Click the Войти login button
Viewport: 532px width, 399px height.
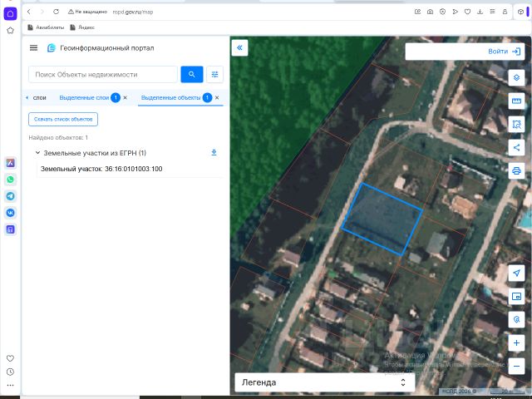(x=504, y=52)
